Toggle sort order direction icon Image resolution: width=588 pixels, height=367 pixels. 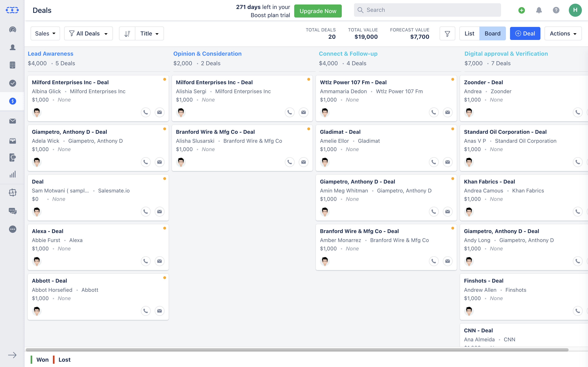[127, 33]
